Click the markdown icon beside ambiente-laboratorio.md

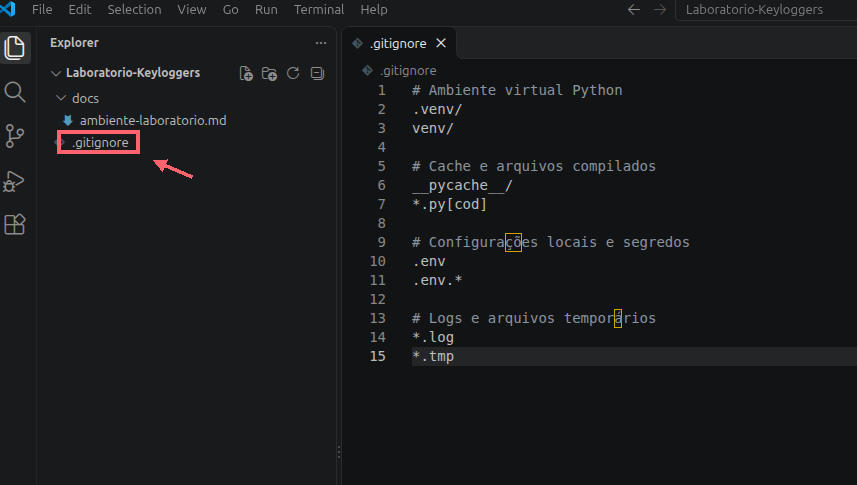(68, 120)
